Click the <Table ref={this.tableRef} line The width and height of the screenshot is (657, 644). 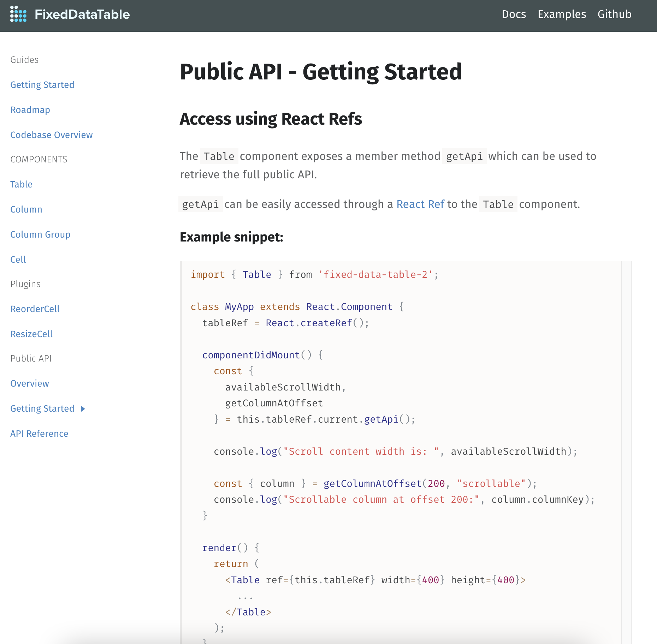(375, 580)
